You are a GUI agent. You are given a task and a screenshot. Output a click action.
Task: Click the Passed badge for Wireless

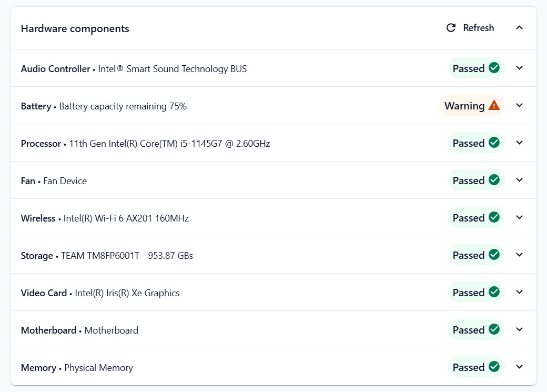click(x=476, y=217)
